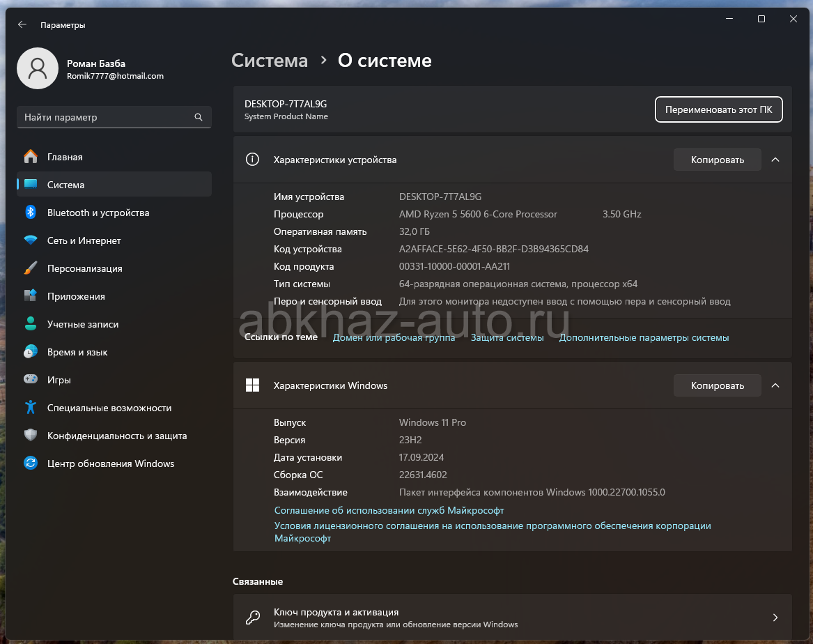Click the info icon beside Характеристики устройства
The image size is (813, 644).
252,160
